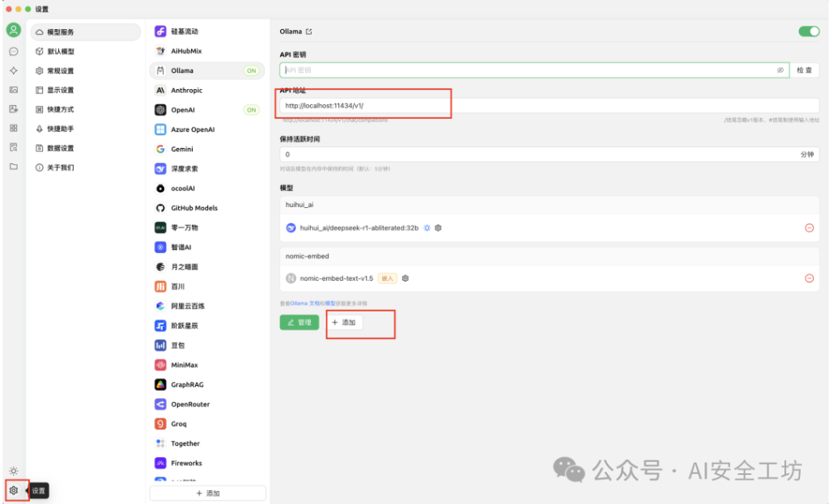Open the files folder icon in the sidebar
This screenshot has width=829, height=504.
[13, 167]
